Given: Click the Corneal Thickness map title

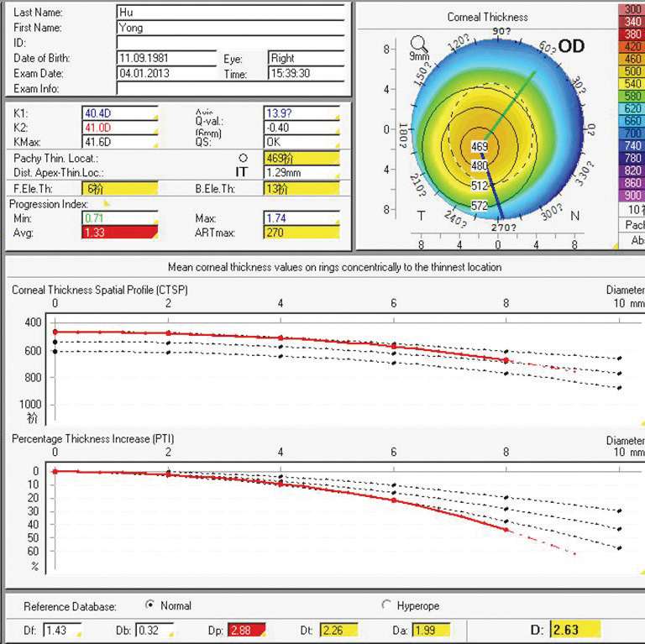Looking at the screenshot, I should (x=487, y=17).
